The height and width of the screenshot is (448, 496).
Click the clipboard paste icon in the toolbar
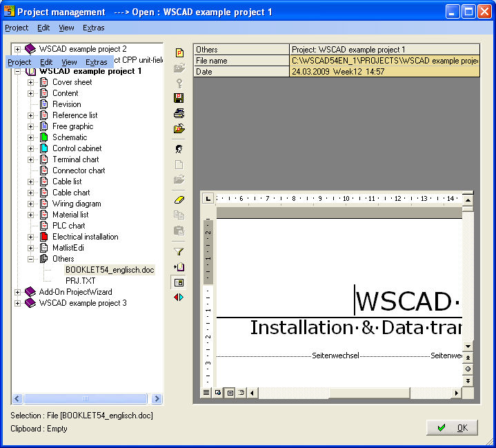[x=179, y=231]
